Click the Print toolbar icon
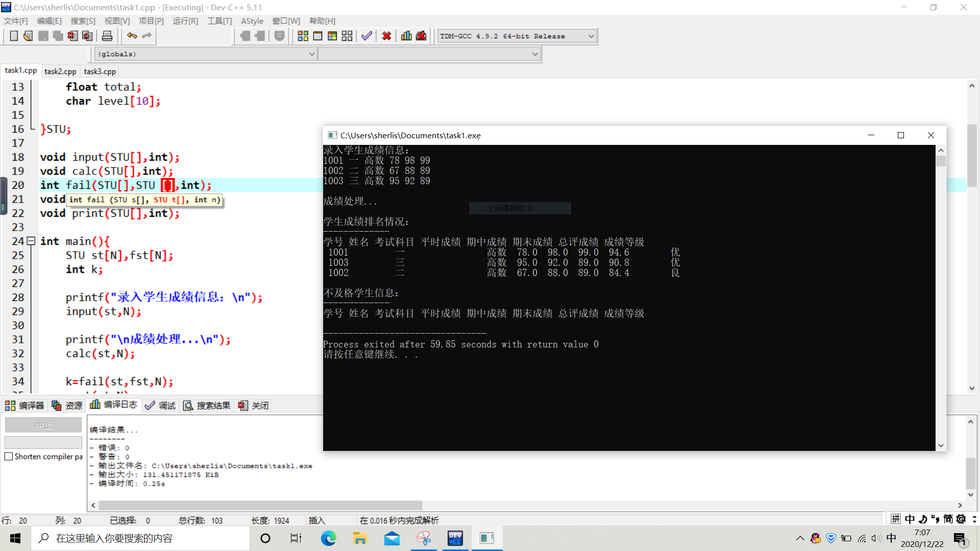980x551 pixels. pyautogui.click(x=107, y=36)
